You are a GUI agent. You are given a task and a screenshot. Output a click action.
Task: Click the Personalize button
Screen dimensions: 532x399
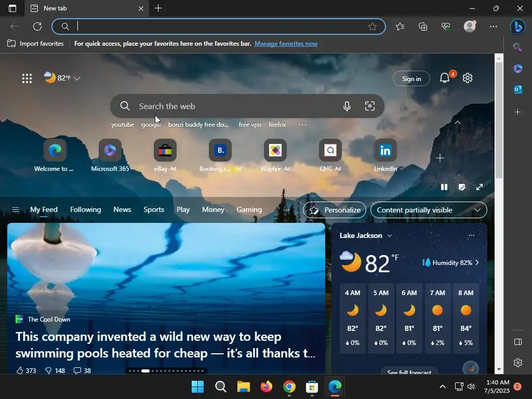click(335, 210)
